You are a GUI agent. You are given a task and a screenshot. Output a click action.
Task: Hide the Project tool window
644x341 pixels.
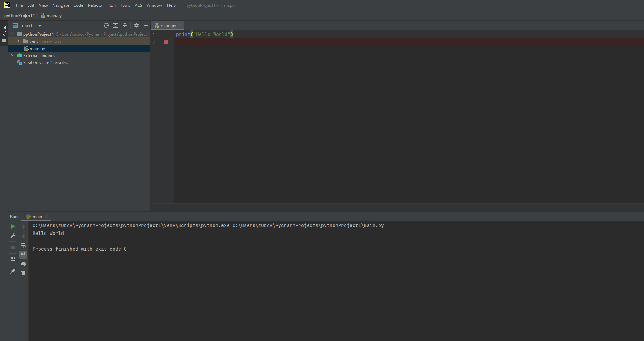[146, 25]
